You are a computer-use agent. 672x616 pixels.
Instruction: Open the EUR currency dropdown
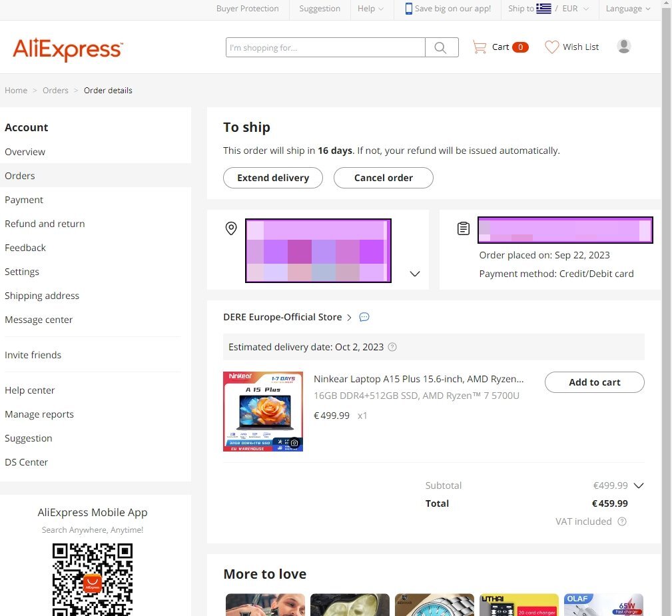(x=575, y=9)
